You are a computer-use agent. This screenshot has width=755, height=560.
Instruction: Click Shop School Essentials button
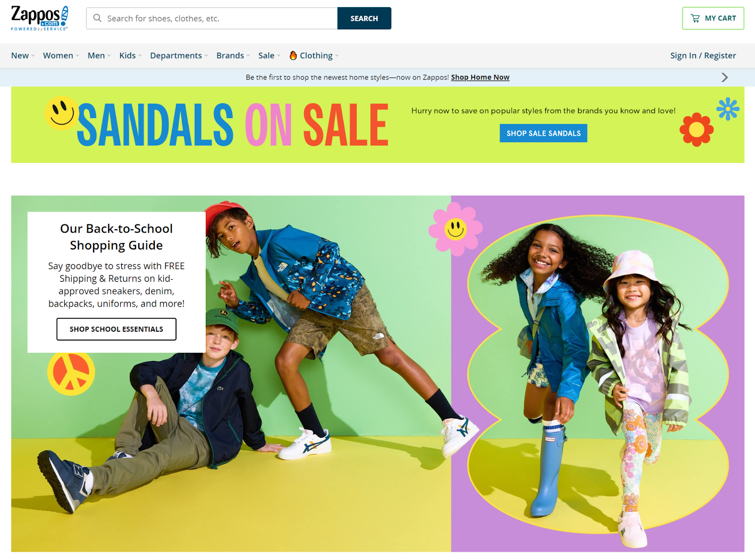point(117,329)
